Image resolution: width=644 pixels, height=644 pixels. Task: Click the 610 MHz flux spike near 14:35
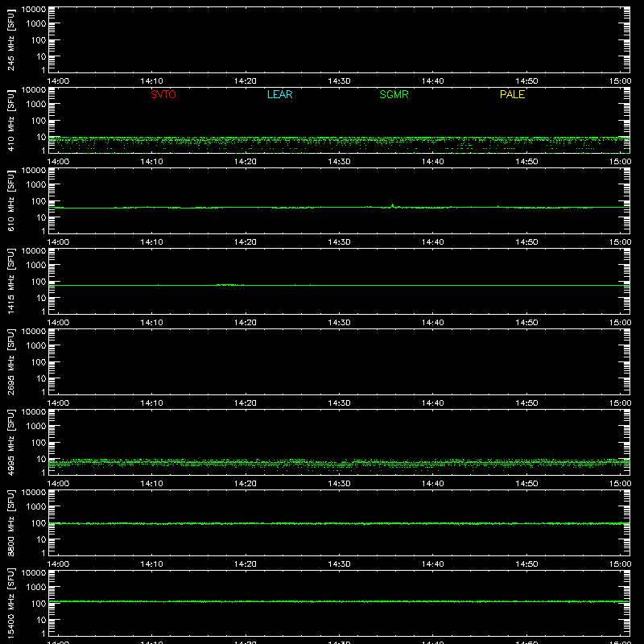(393, 205)
